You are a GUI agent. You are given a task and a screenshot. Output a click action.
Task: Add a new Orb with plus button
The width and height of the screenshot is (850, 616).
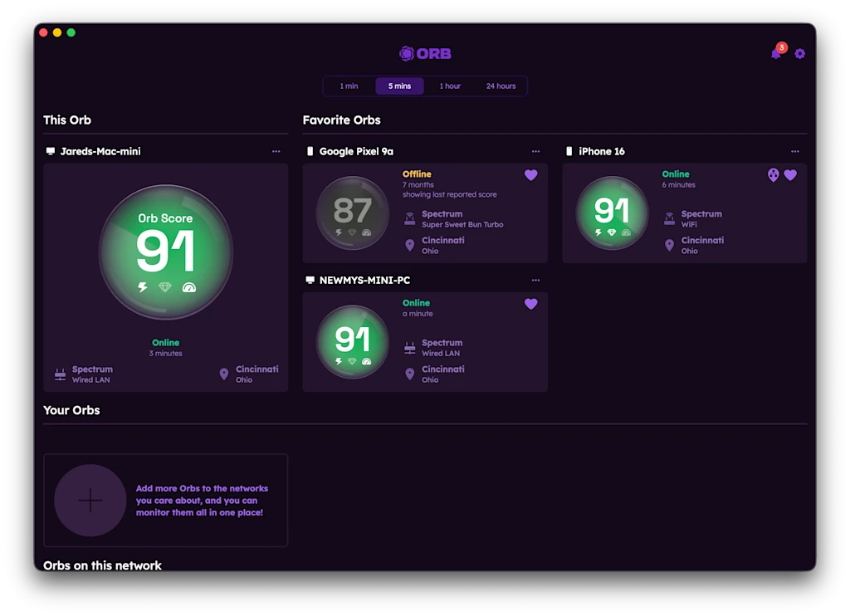coord(90,501)
